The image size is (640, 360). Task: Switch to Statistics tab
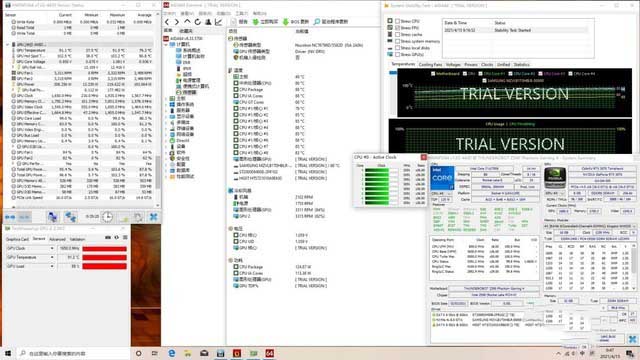point(521,64)
